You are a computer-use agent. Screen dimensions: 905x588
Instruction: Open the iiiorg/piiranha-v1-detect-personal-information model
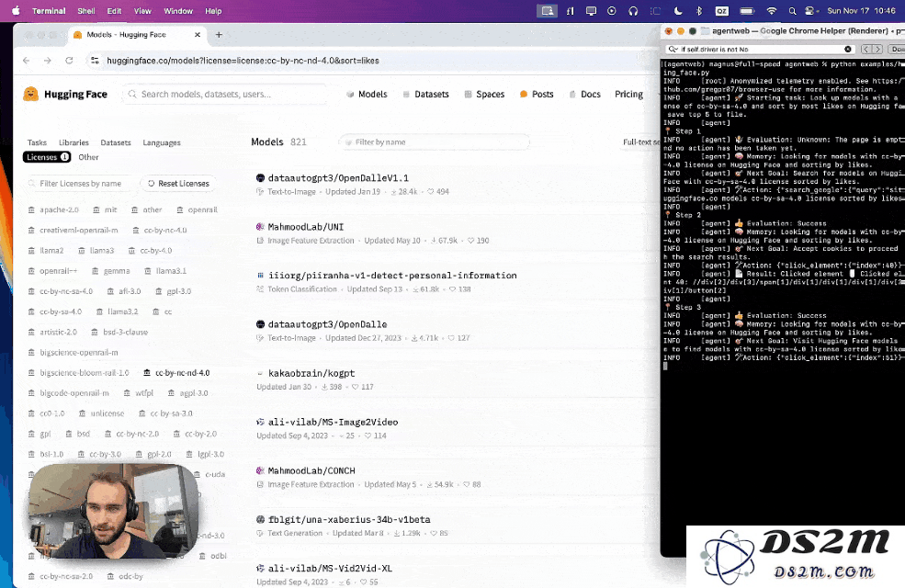pyautogui.click(x=392, y=276)
